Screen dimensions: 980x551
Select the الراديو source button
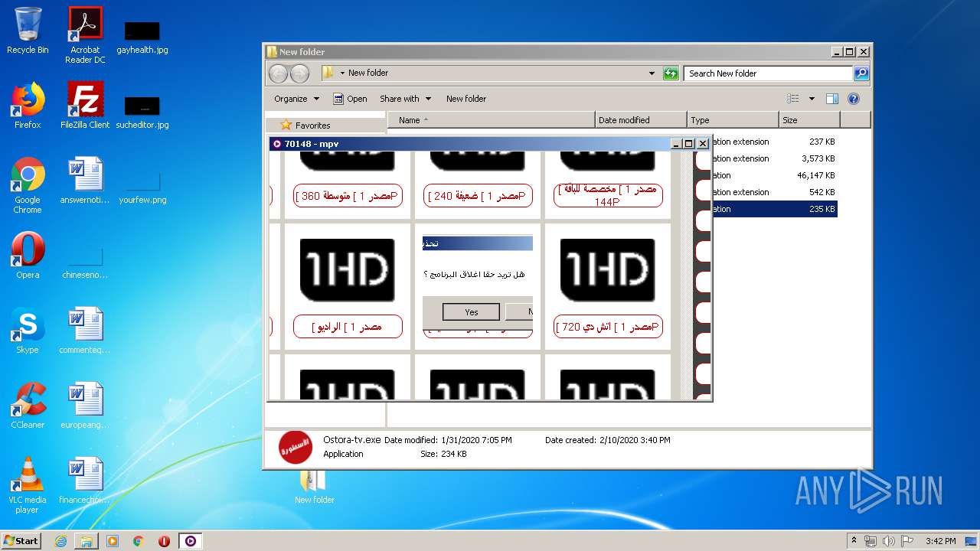[x=348, y=327]
